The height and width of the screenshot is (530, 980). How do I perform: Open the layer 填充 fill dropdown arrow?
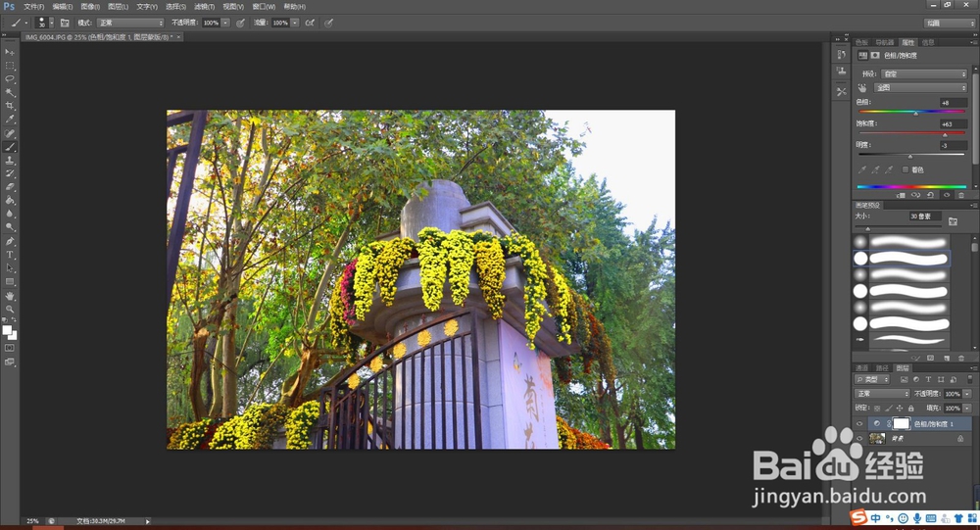(x=967, y=409)
